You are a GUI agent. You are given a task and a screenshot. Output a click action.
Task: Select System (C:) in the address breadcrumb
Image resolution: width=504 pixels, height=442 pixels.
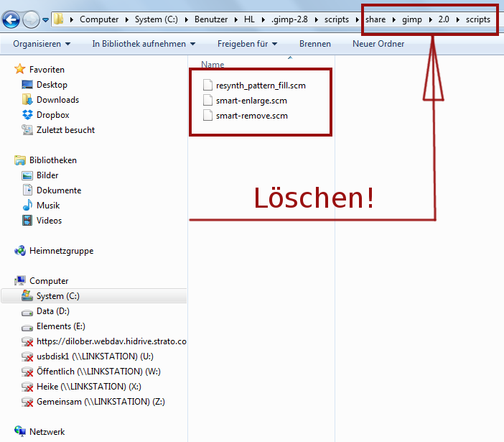pyautogui.click(x=157, y=19)
